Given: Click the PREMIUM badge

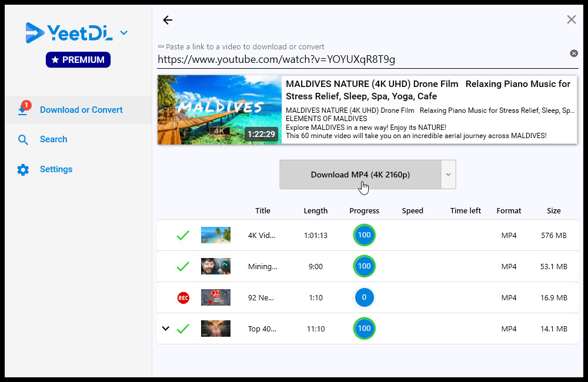Looking at the screenshot, I should (78, 59).
